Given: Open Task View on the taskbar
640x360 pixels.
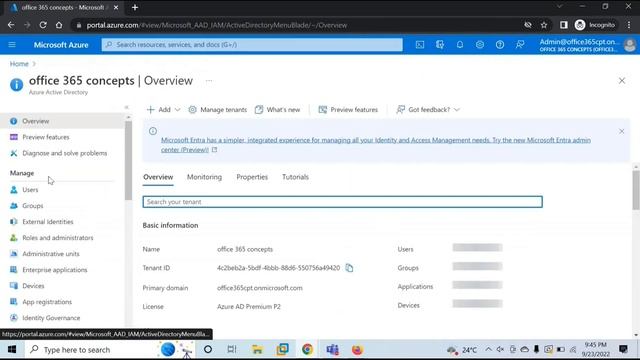Looking at the screenshot, I should tap(232, 350).
